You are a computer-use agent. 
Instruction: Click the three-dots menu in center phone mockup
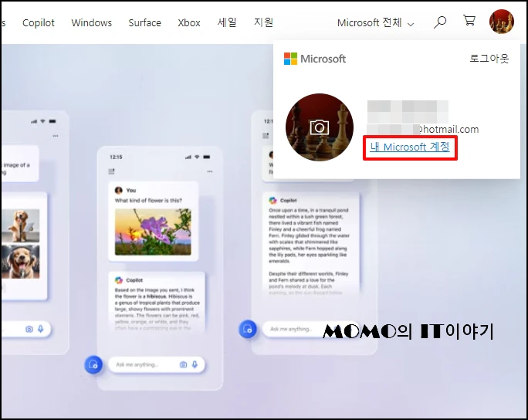click(x=210, y=171)
